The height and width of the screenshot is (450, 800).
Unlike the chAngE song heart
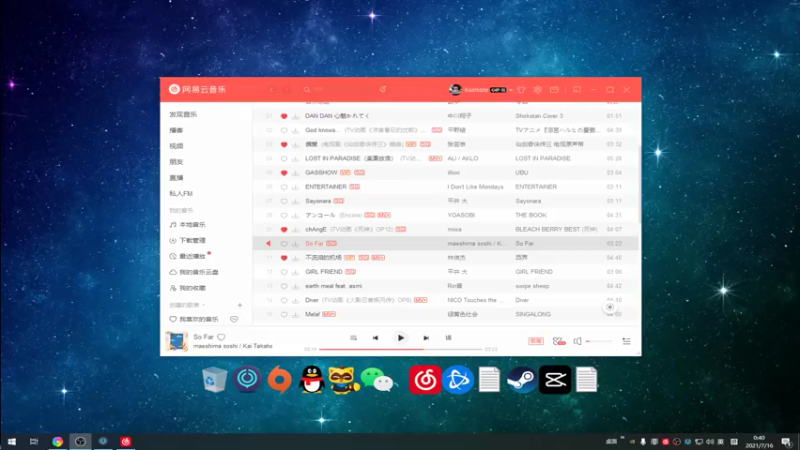(284, 230)
